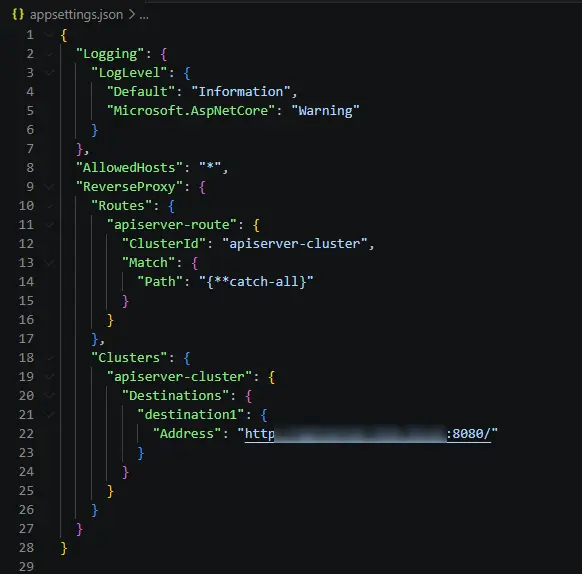Click the "{**catch-all}" value
Image resolution: width=582 pixels, height=574 pixels.
[256, 282]
